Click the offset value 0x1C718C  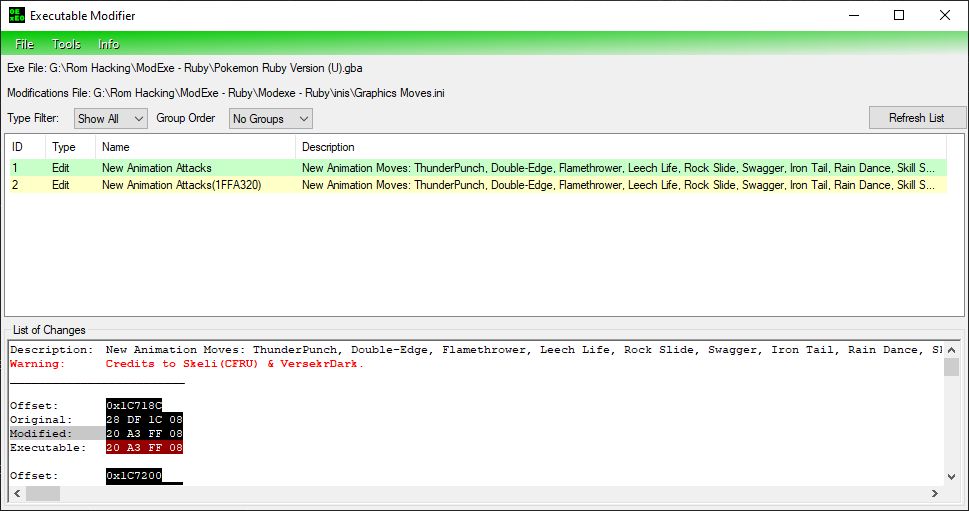click(x=134, y=406)
